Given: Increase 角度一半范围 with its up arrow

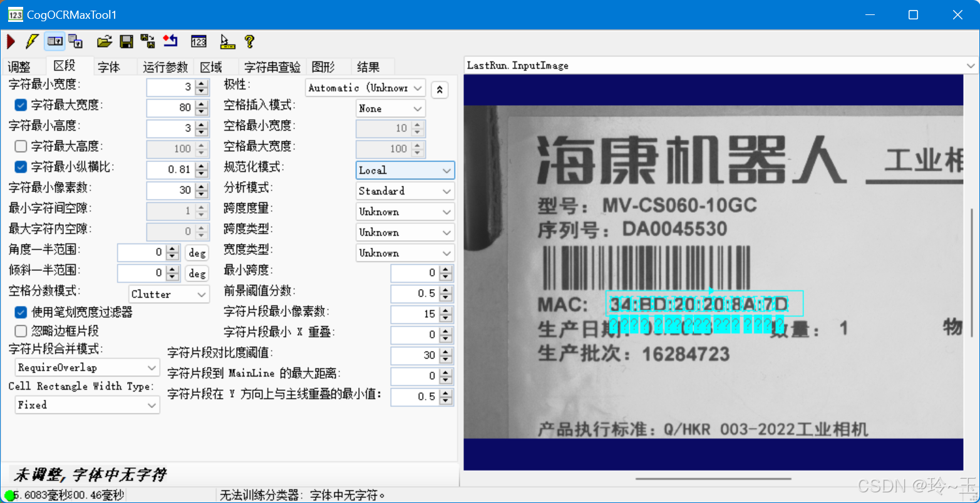Looking at the screenshot, I should click(172, 249).
